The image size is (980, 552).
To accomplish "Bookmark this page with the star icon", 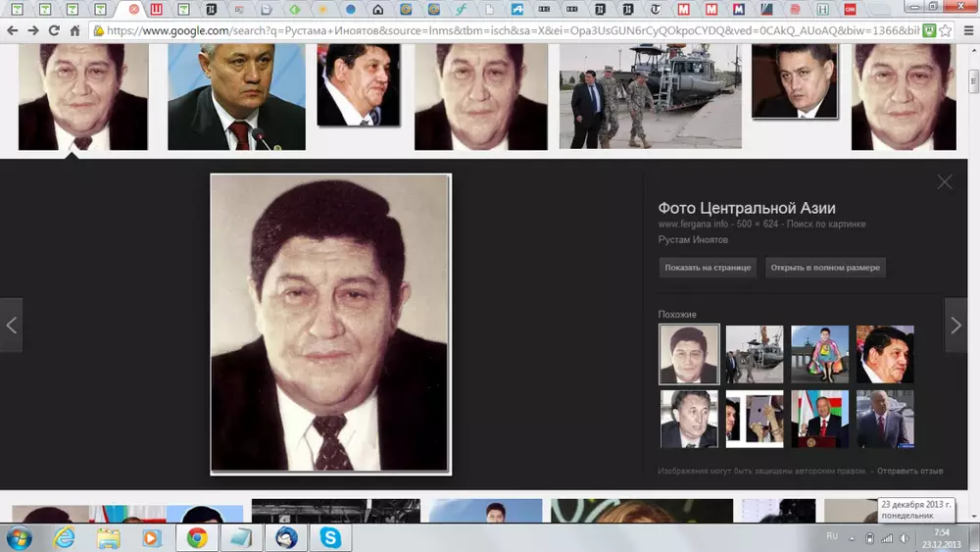I will tap(945, 30).
